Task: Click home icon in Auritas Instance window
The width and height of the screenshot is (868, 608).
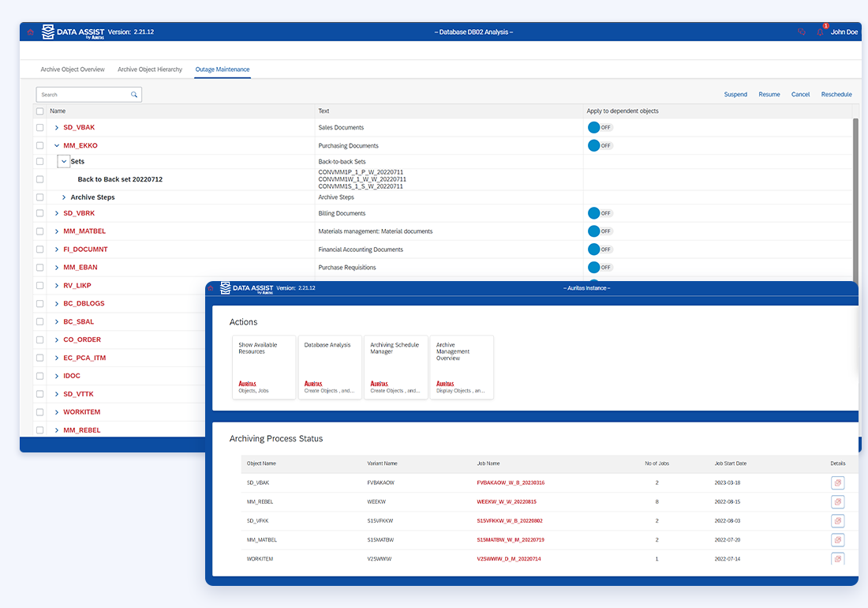Action: coord(211,288)
